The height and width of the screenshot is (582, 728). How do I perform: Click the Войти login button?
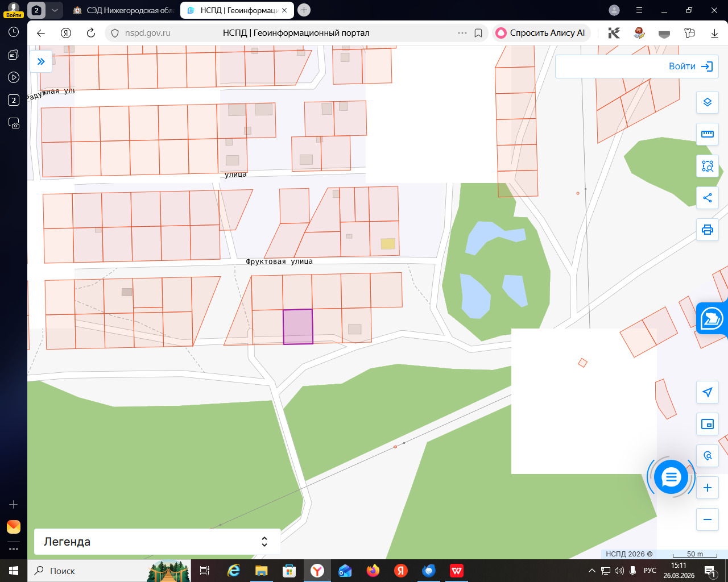(x=690, y=66)
